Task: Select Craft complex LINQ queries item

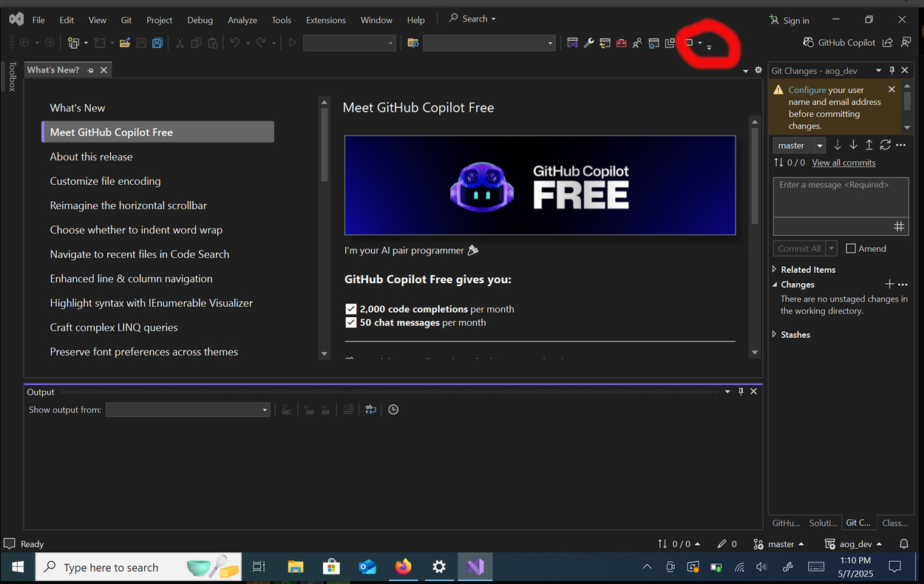Action: tap(114, 327)
